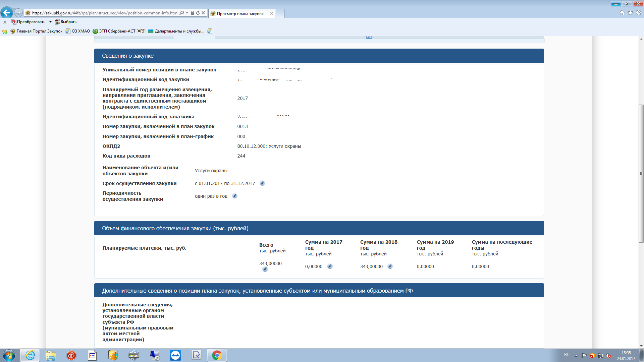Expand address bar search dropdown arrow
644x362 pixels.
187,13
